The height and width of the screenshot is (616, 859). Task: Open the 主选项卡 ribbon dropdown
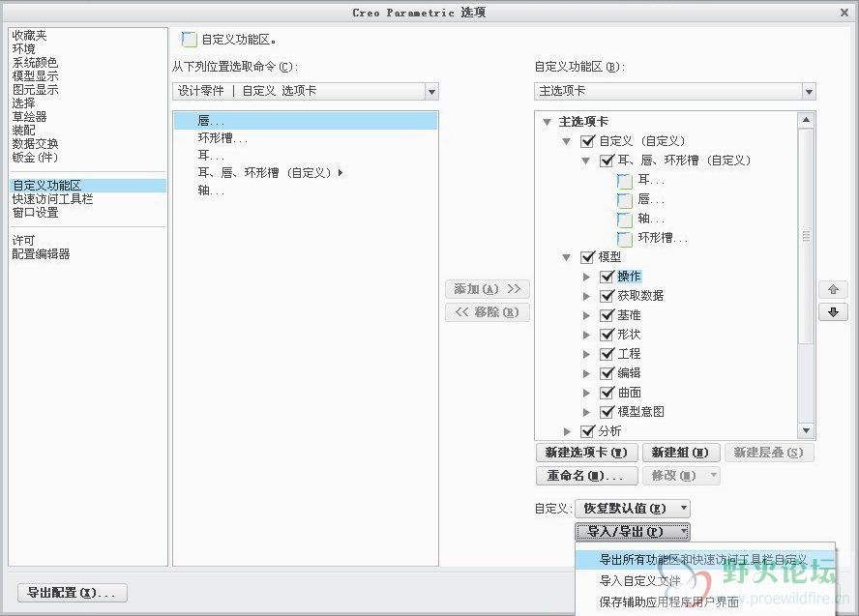tap(809, 92)
